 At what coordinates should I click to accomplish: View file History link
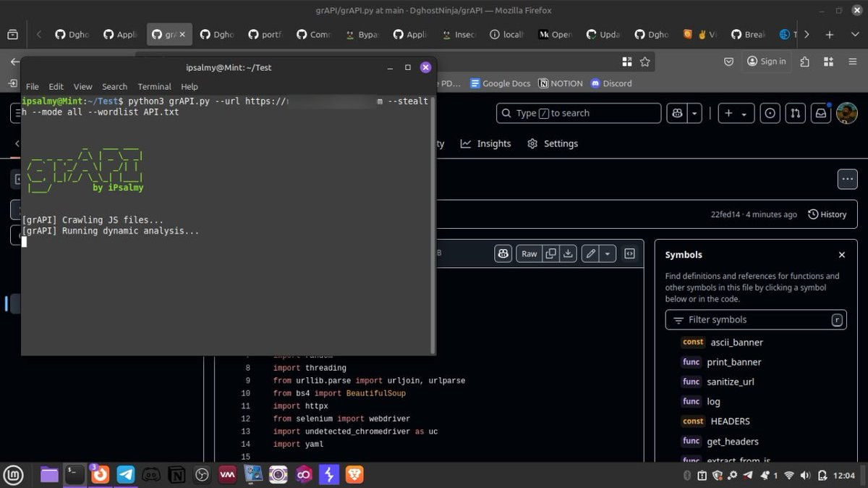pos(827,214)
